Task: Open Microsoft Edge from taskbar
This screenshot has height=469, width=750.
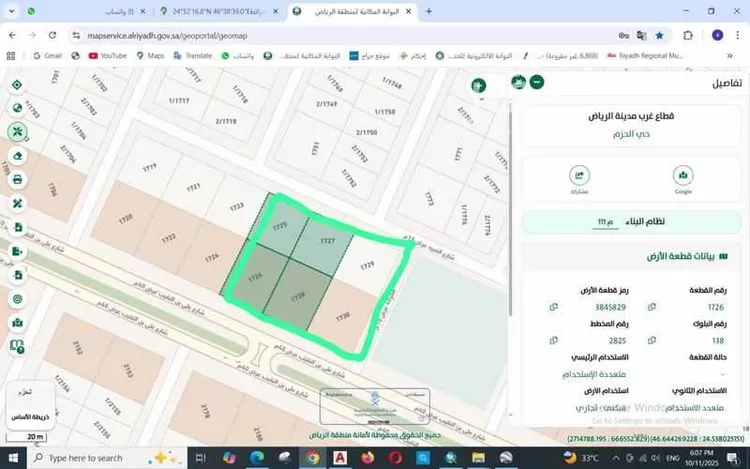Action: tap(257, 458)
